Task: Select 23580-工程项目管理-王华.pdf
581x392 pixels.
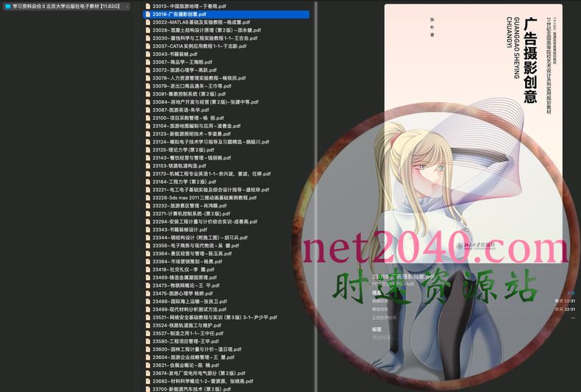Action: (x=185, y=342)
